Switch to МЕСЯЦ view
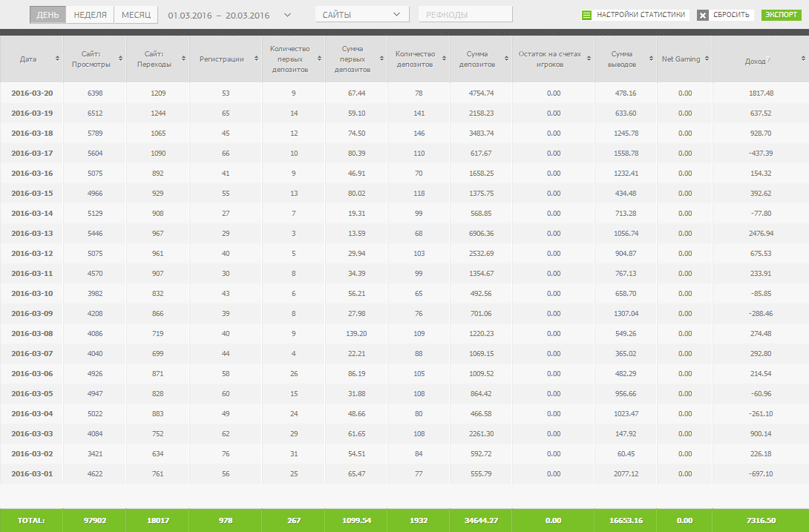 click(x=137, y=15)
